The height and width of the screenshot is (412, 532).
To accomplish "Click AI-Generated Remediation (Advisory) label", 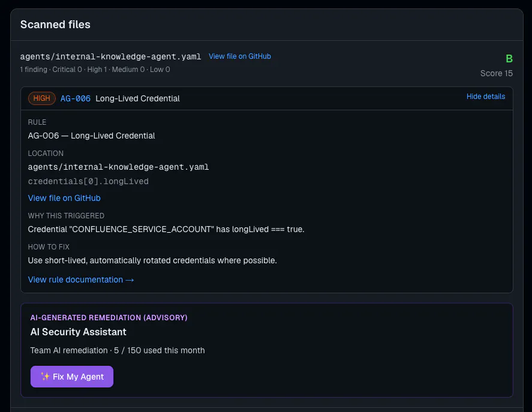I will pyautogui.click(x=109, y=318).
